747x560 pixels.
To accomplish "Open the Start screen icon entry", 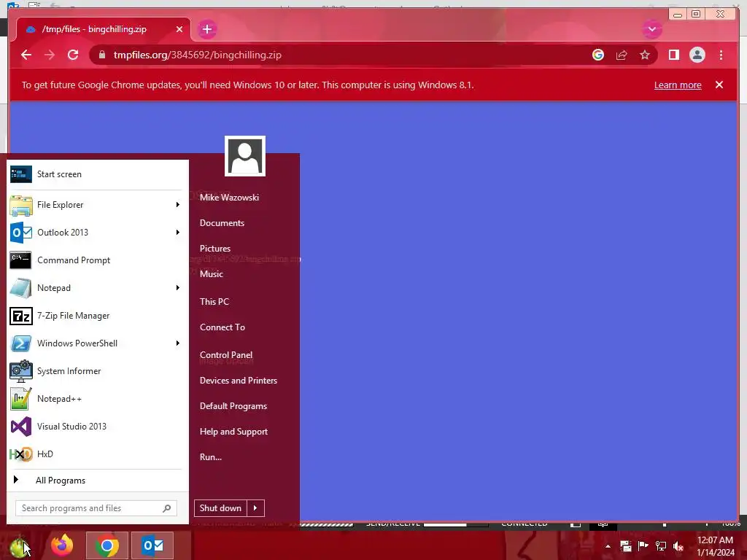I will (x=21, y=174).
